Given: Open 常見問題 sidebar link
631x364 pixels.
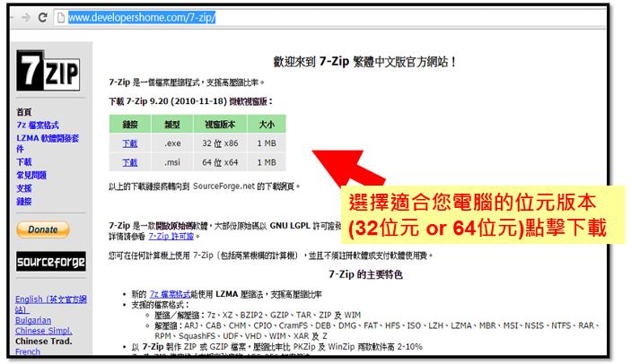Looking at the screenshot, I should [31, 175].
